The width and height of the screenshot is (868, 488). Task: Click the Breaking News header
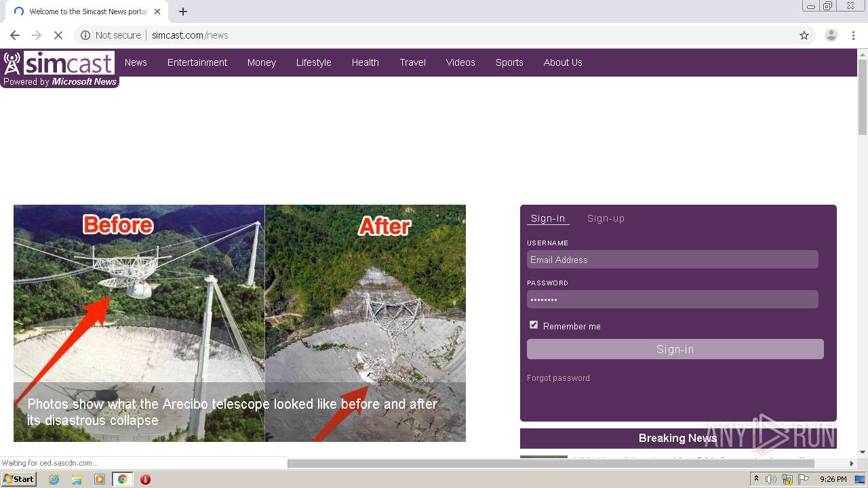[x=678, y=438]
